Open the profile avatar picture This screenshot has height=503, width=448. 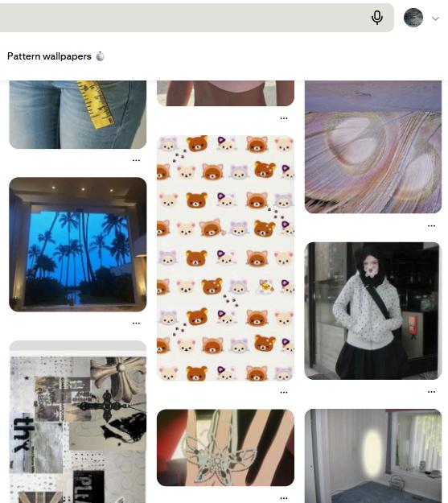413,18
